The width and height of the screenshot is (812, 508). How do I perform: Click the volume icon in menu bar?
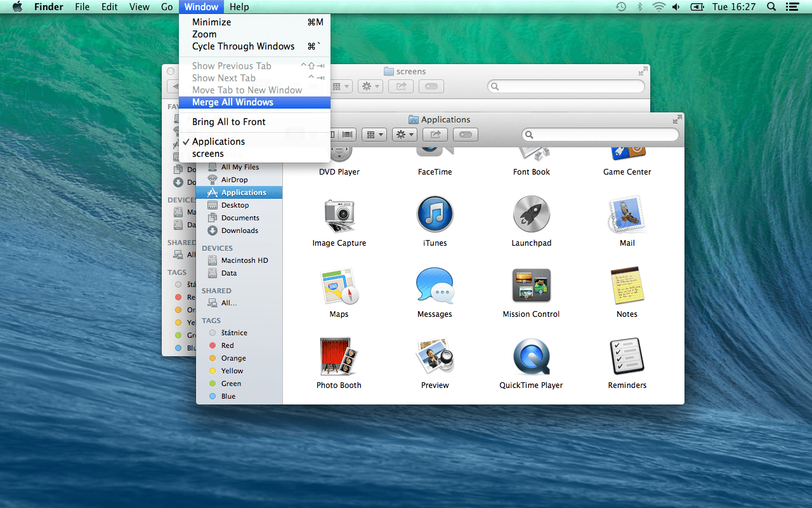click(x=676, y=7)
